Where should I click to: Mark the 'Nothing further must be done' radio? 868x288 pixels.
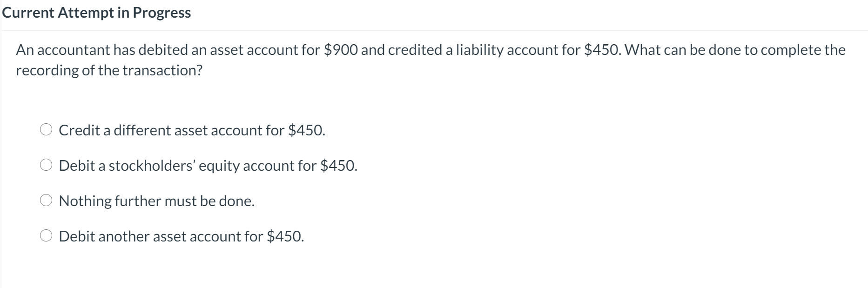point(46,201)
